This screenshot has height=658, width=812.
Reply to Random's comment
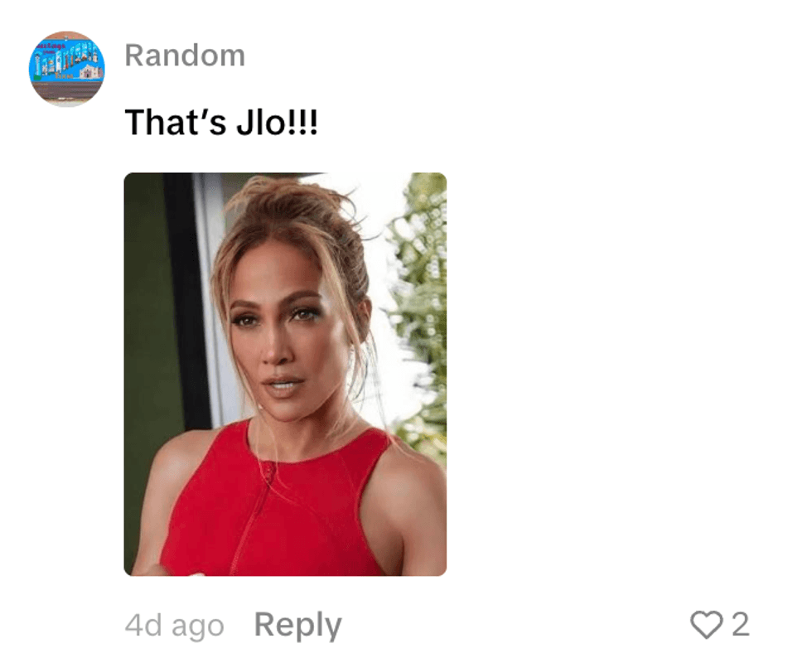297,626
